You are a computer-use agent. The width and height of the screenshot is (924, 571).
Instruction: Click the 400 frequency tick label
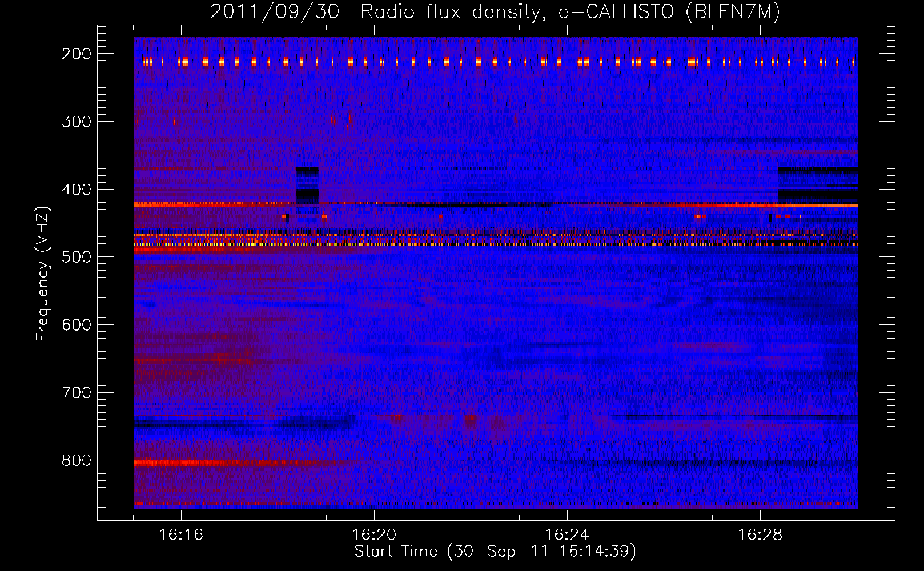coord(77,190)
